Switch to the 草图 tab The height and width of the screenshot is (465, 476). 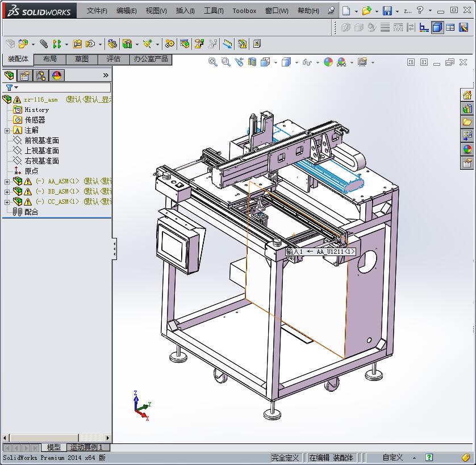point(82,59)
